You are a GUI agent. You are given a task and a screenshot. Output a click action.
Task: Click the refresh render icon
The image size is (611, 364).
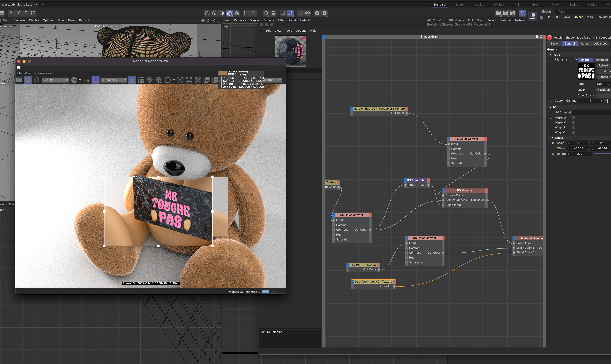[x=37, y=80]
